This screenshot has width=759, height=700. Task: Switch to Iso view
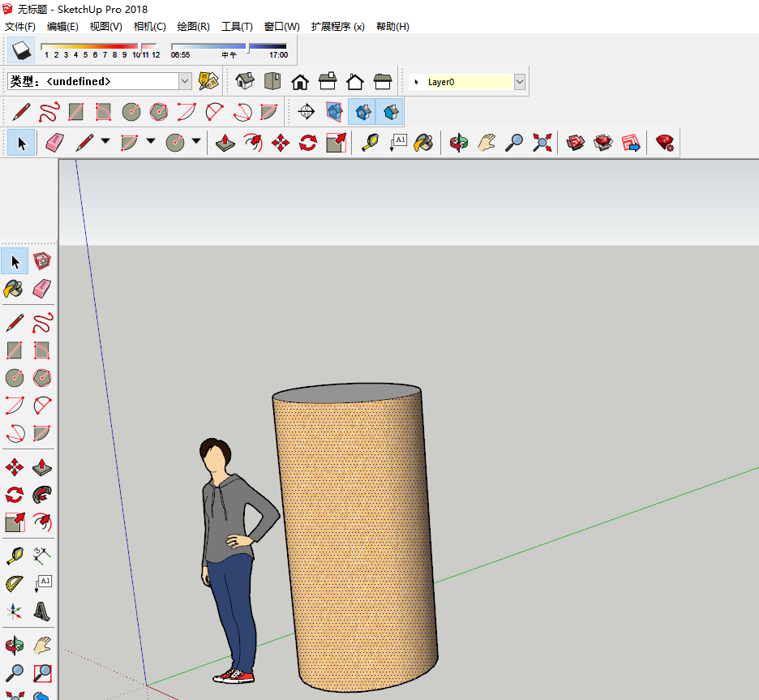click(245, 81)
